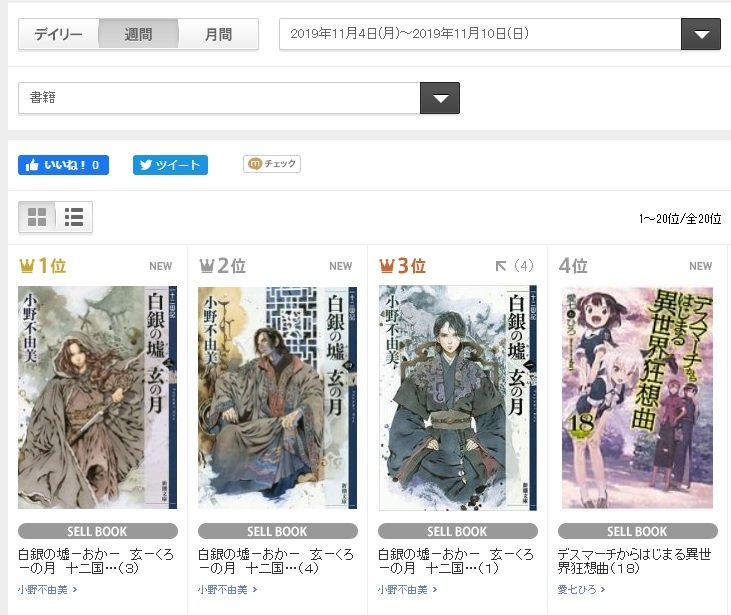
Task: Open the rank 3 book cover thumbnail
Action: (x=458, y=398)
